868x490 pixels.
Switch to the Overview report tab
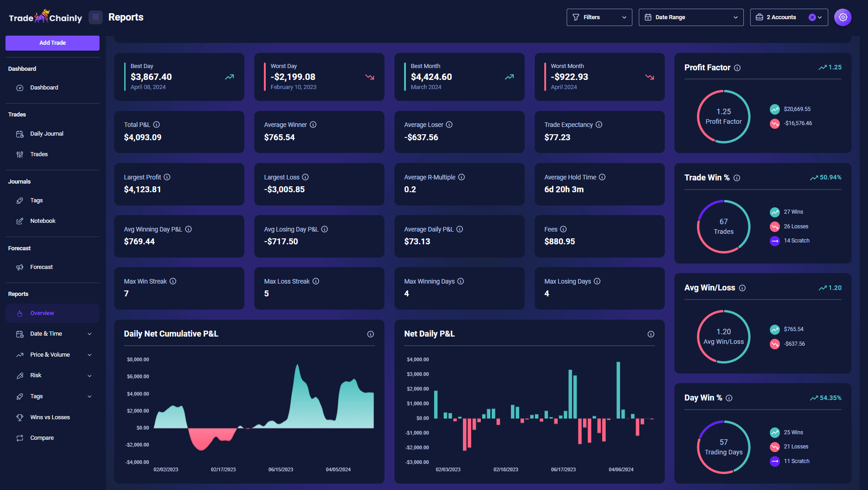click(42, 313)
